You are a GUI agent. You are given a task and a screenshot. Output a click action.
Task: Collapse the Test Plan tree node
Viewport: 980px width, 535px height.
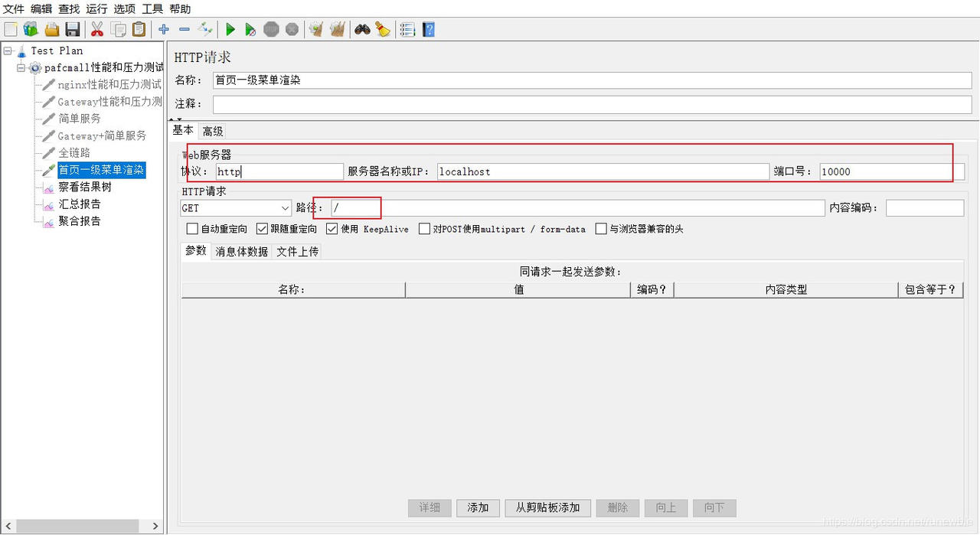point(7,51)
